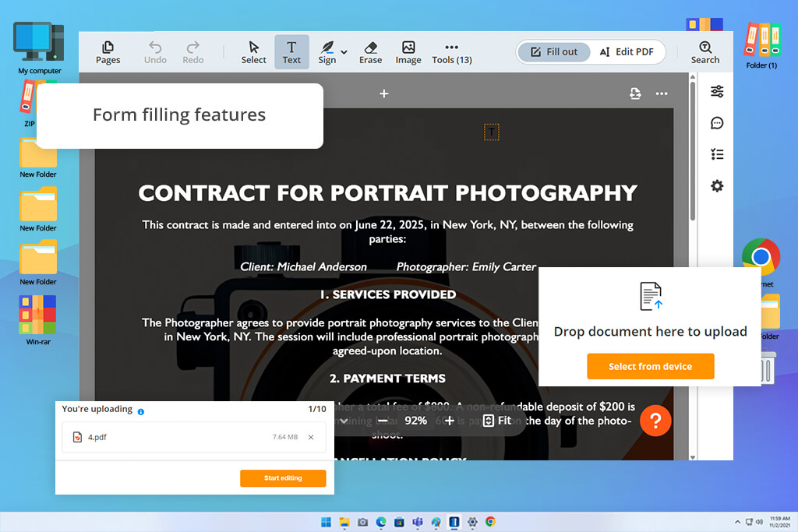Image resolution: width=798 pixels, height=532 pixels.
Task: Zoom out with the minus button
Action: coord(383,421)
